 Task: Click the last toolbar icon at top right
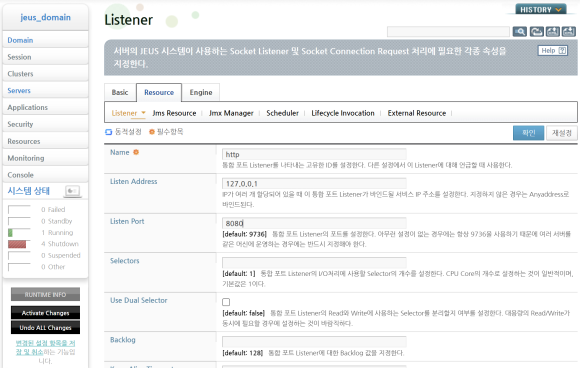[569, 31]
